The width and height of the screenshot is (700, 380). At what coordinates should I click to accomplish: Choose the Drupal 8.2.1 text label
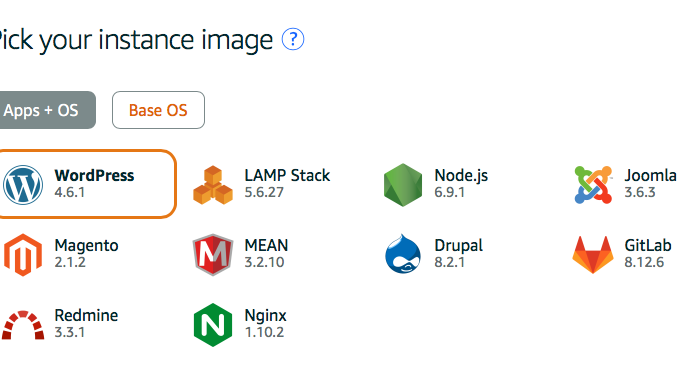(458, 253)
